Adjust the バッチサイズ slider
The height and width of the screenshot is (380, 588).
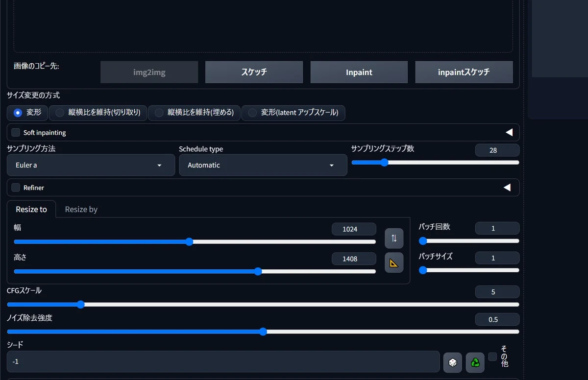point(469,270)
